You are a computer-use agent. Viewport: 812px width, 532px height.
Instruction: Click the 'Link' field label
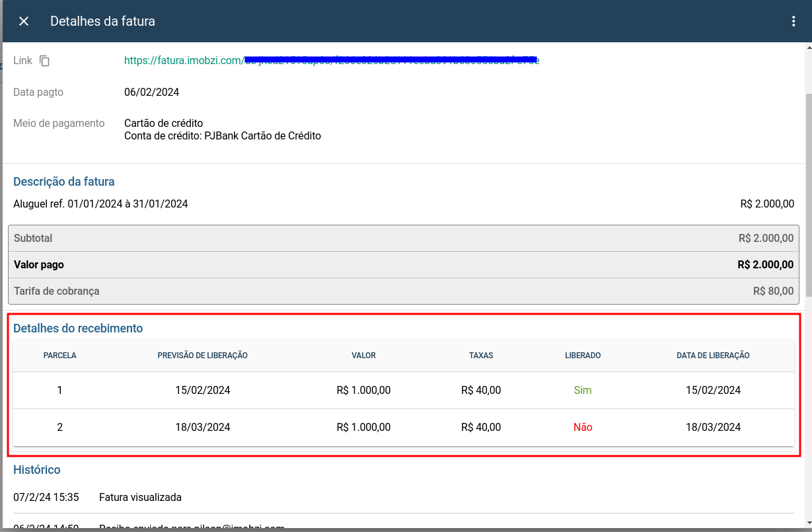point(22,61)
